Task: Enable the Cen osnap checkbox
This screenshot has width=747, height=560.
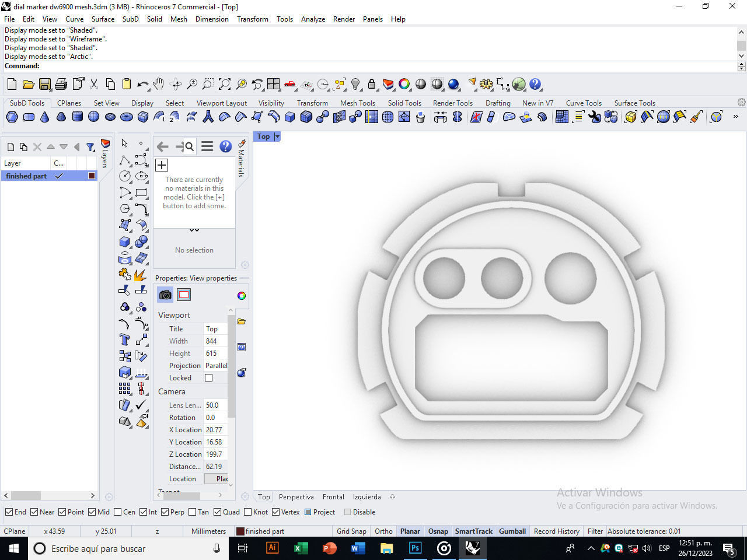Action: pos(118,512)
